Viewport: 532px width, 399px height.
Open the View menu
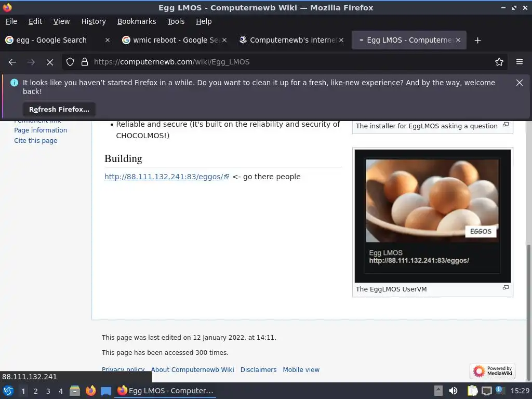coord(61,21)
